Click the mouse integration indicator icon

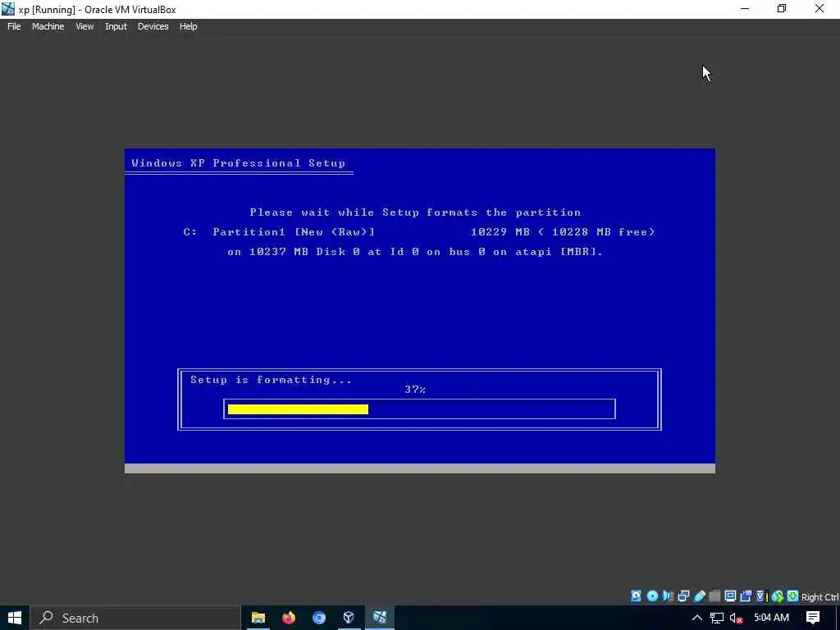click(x=778, y=596)
